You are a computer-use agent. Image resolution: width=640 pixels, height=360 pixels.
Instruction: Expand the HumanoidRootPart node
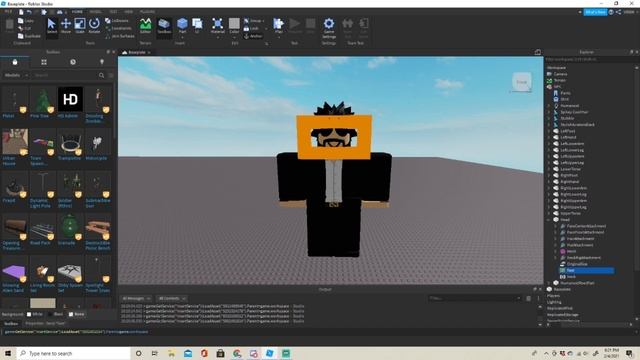[x=549, y=283]
